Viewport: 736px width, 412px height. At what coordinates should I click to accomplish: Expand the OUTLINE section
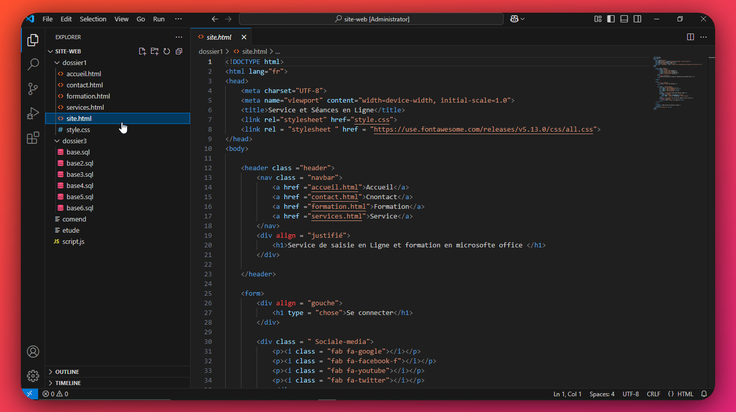coord(67,372)
